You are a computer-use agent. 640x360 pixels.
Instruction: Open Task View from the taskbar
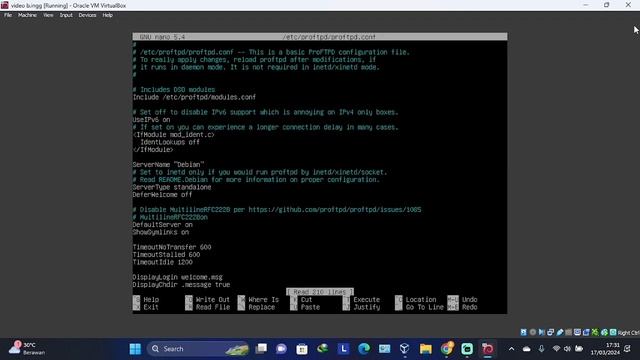click(x=261, y=349)
